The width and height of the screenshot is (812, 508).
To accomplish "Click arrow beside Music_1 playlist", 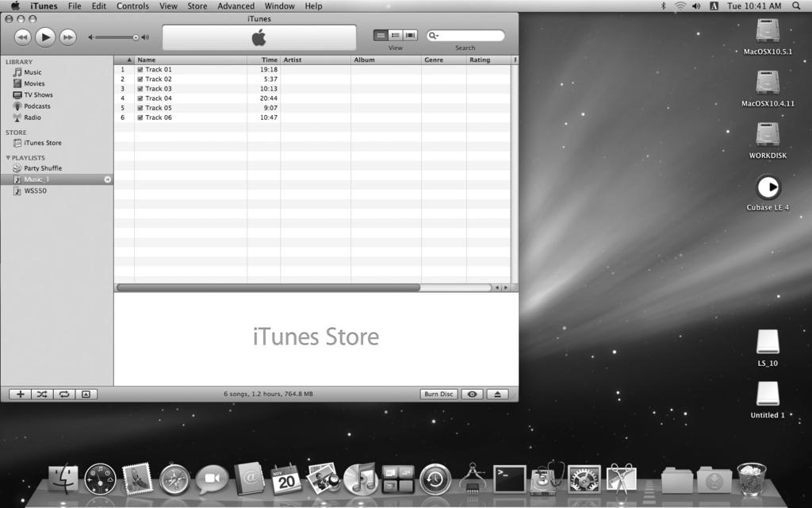I will pos(108,180).
